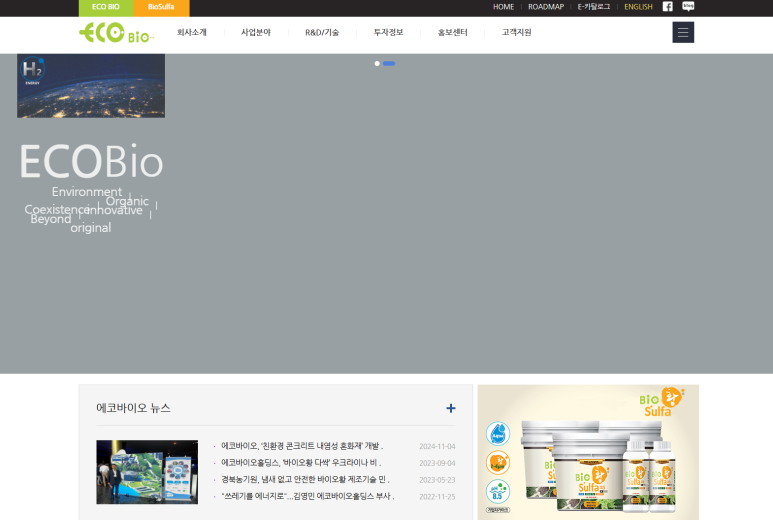Image resolution: width=773 pixels, height=520 pixels.
Task: Click the pH 8.5 round badge
Action: coord(498,492)
